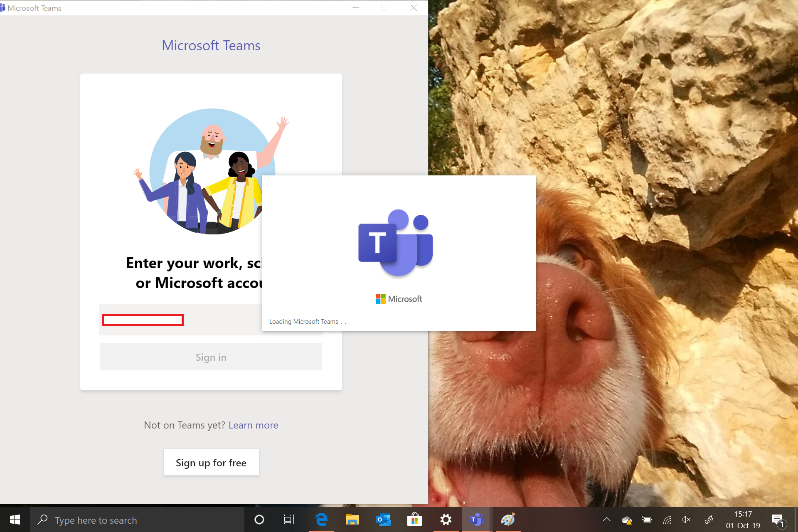The image size is (798, 532).
Task: Open Microsoft Teams from the taskbar
Action: click(x=477, y=520)
